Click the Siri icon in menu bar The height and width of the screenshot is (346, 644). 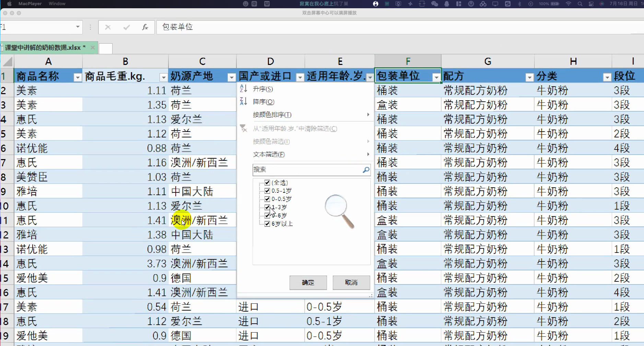(602, 4)
